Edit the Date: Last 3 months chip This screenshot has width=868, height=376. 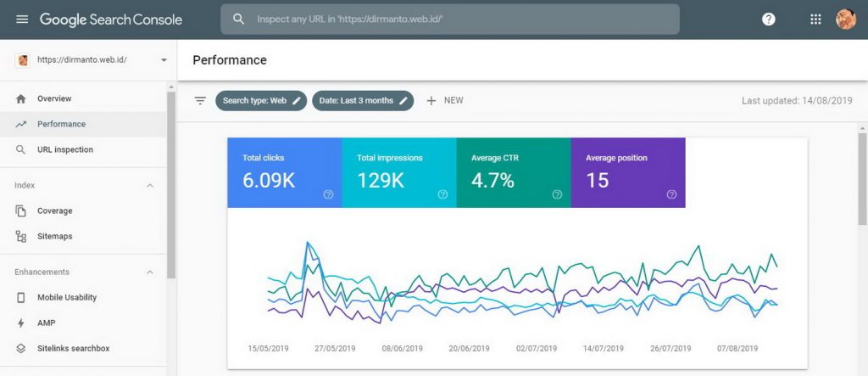363,101
